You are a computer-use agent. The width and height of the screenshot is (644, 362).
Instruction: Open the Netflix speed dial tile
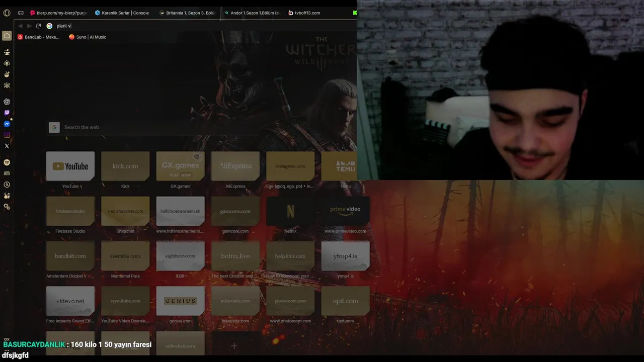(290, 211)
